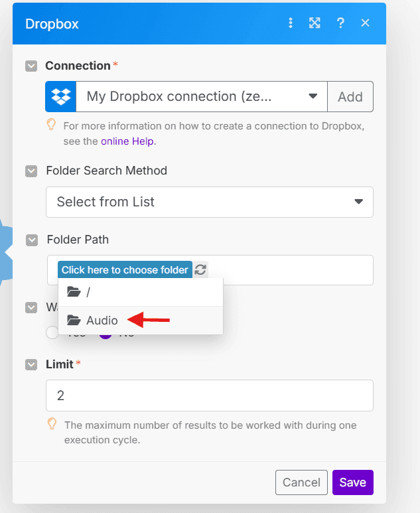Open the three-dot module options menu
420x513 pixels.
[290, 23]
